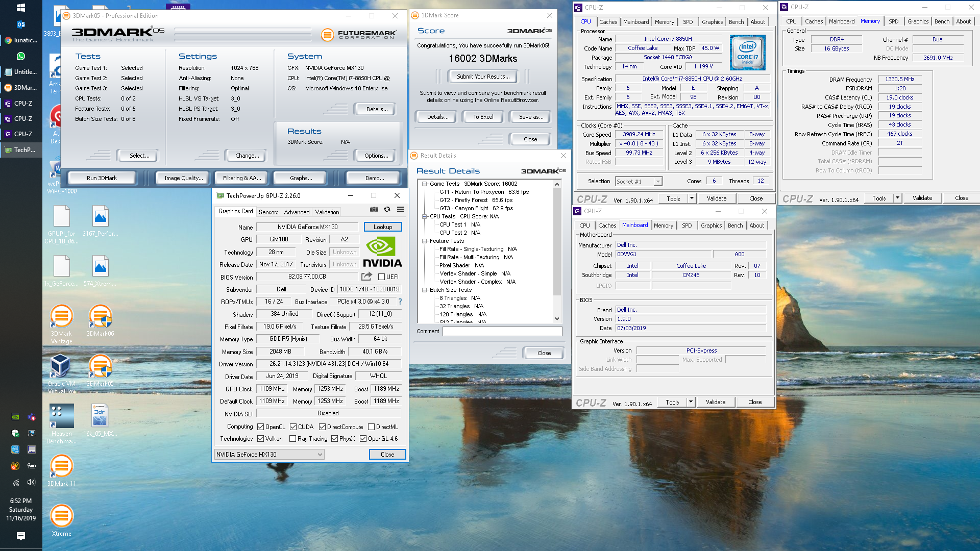Open the Heaven Benchmark desktop icon
The image size is (980, 551).
click(x=61, y=423)
